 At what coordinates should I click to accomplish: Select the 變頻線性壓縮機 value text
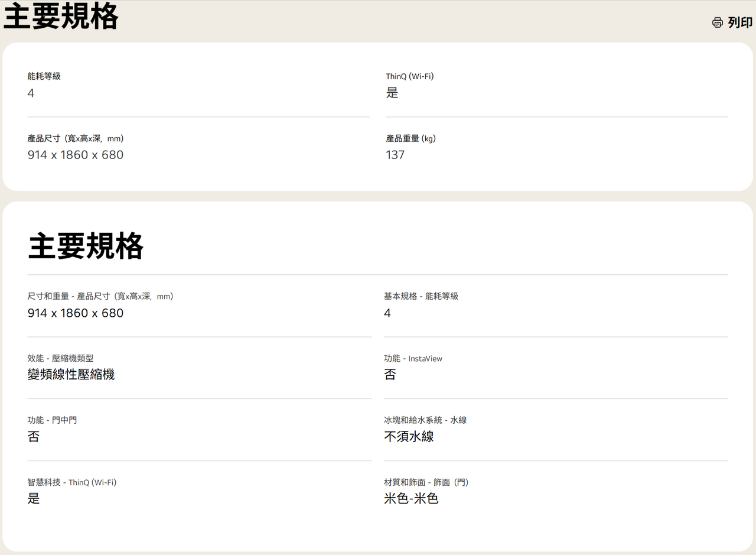coord(71,374)
